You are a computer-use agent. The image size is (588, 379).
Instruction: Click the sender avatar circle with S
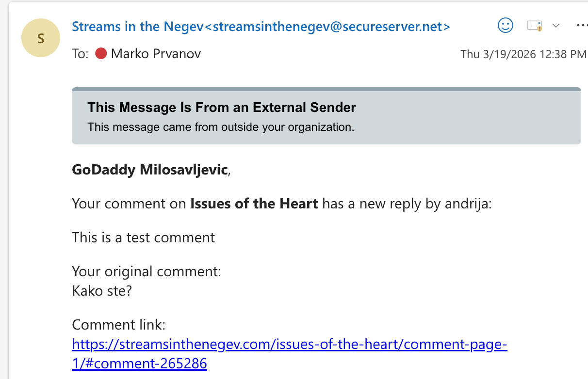coord(41,38)
